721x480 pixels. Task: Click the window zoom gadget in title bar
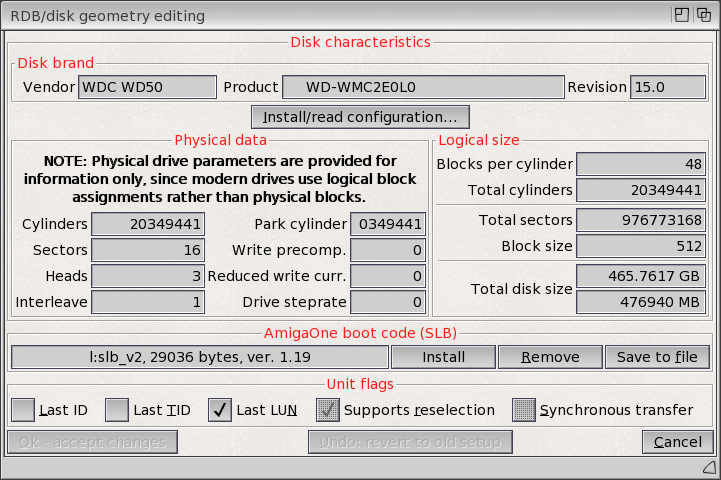click(680, 15)
